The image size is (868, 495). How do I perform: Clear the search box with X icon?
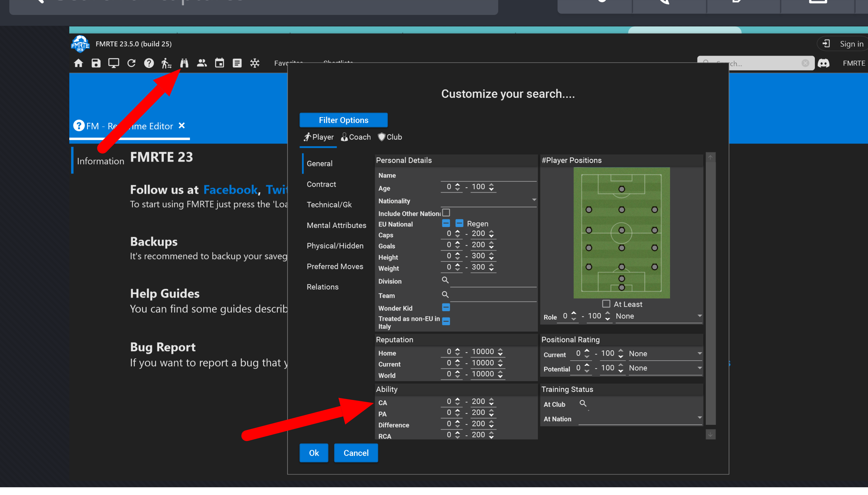tap(805, 63)
